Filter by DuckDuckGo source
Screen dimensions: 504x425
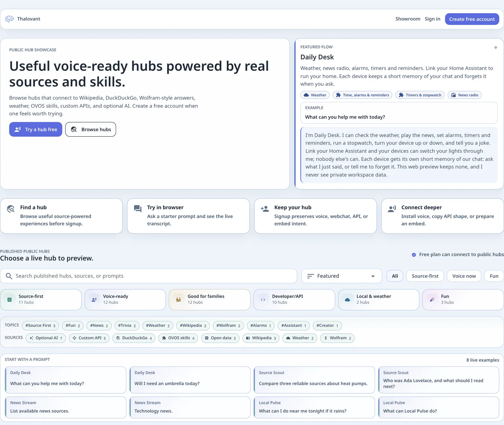pyautogui.click(x=134, y=338)
